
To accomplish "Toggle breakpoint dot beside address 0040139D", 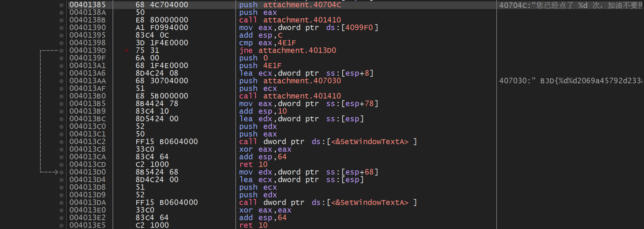I will 61,51.
